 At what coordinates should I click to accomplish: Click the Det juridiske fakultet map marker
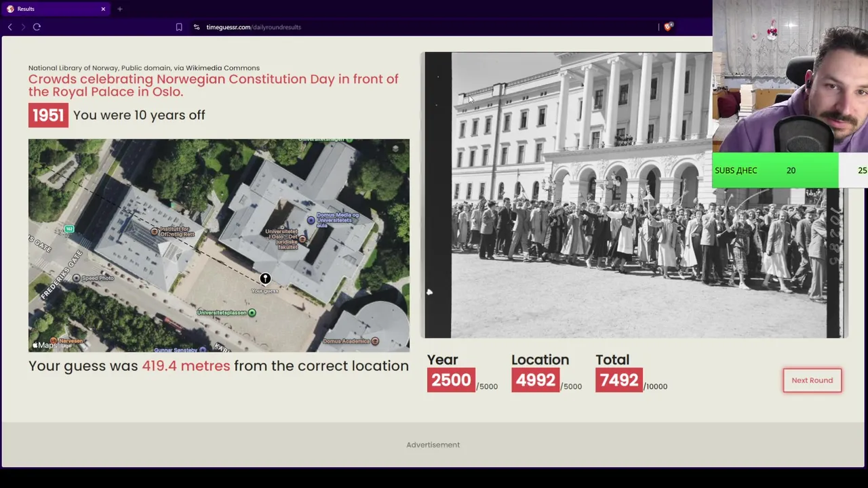(x=302, y=239)
